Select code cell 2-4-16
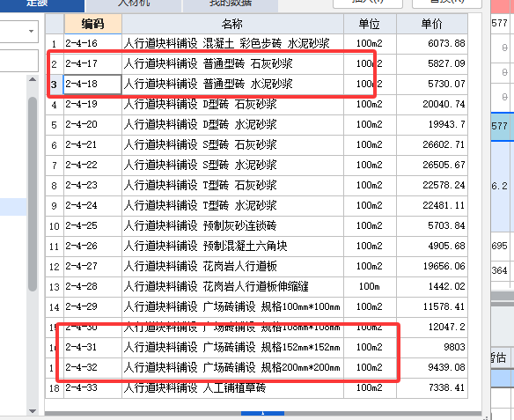Screen dimensions: 514x420 click(x=92, y=44)
